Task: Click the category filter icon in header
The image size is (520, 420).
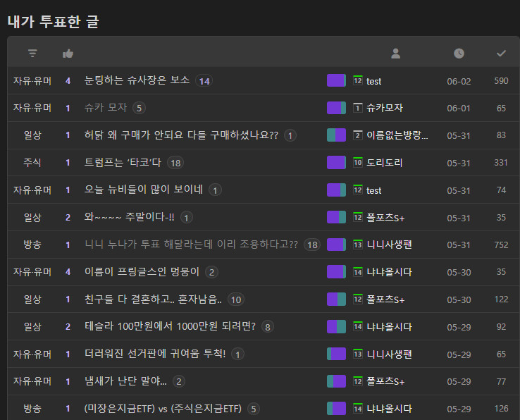Action: click(32, 53)
